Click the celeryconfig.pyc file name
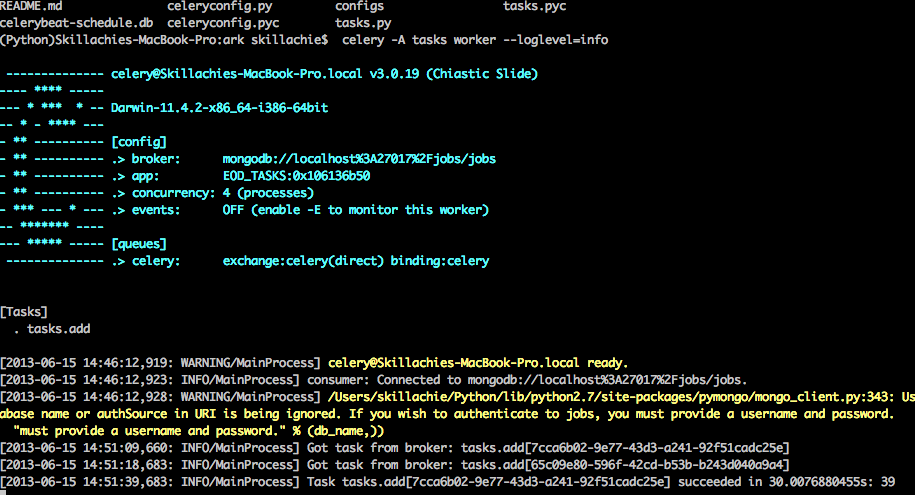The width and height of the screenshot is (915, 495). [223, 24]
